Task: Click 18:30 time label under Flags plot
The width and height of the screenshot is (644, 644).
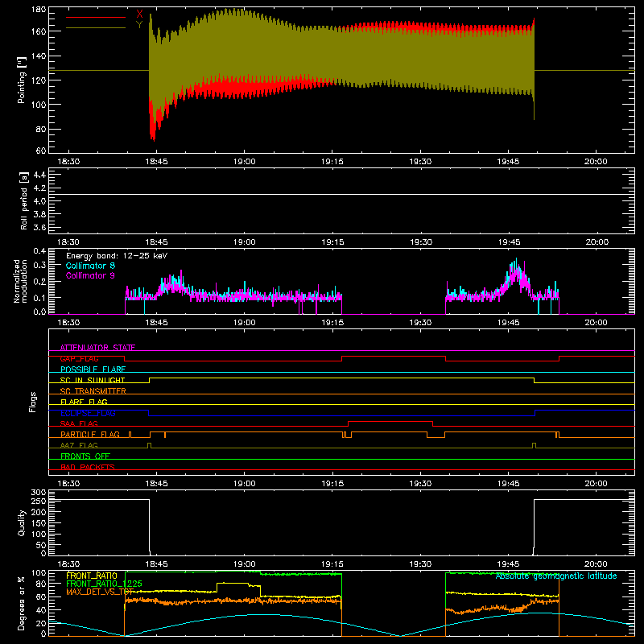Action: 68,484
